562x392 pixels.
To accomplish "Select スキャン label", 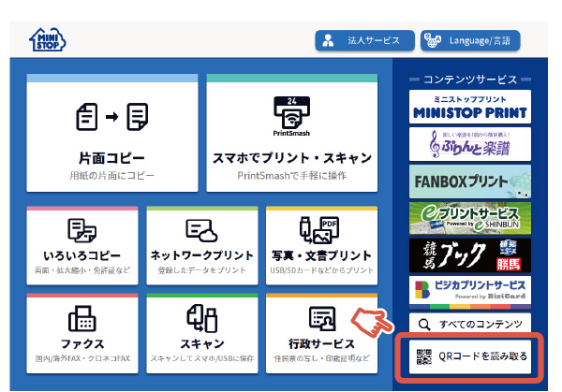I will 201,344.
